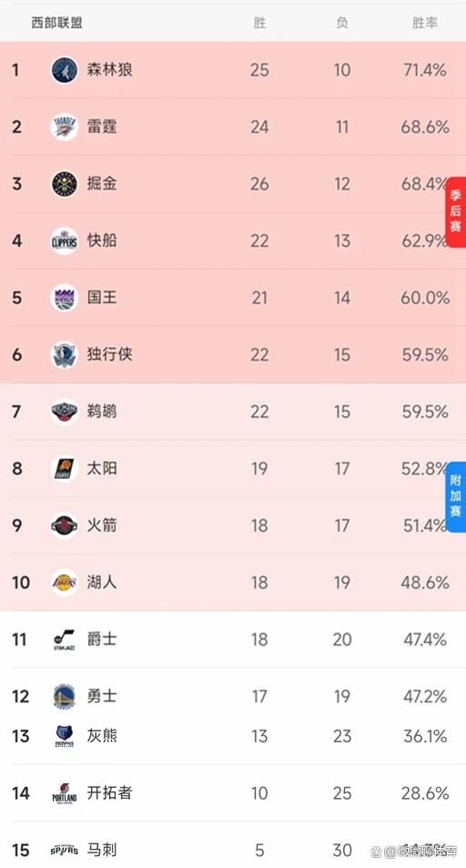The width and height of the screenshot is (466, 868).
Task: Tap the Warriors team logo
Action: 65,697
